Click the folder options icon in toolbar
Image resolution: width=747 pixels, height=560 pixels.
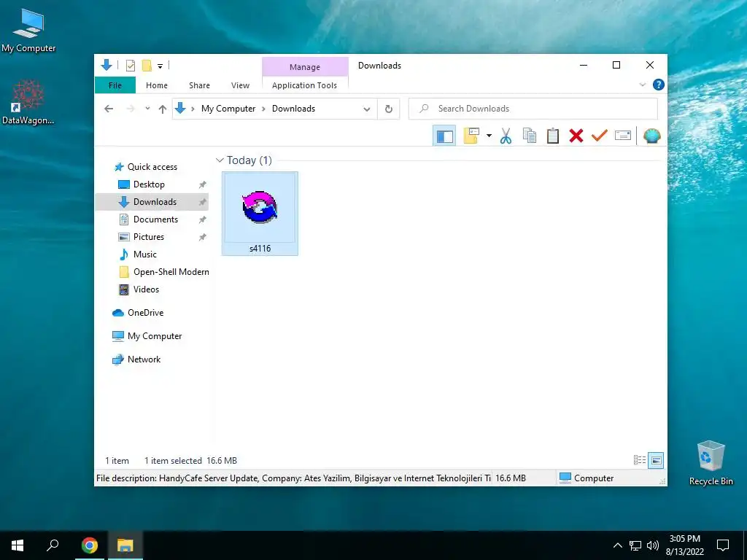click(x=471, y=136)
